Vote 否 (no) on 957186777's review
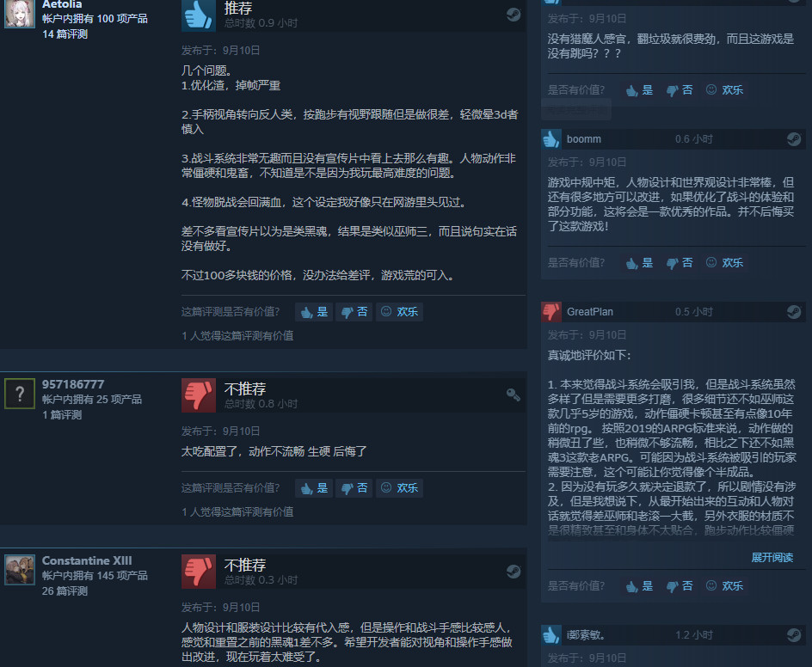Screen dimensions: 812x667 click(354, 488)
